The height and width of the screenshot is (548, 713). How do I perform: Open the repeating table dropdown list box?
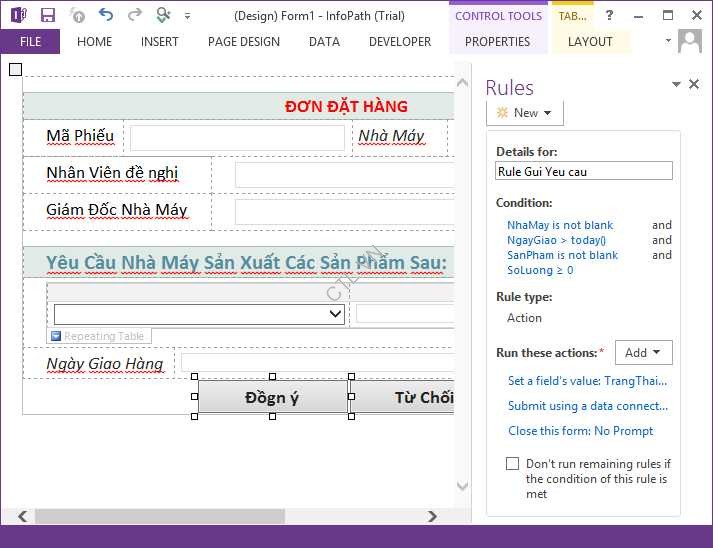335,314
